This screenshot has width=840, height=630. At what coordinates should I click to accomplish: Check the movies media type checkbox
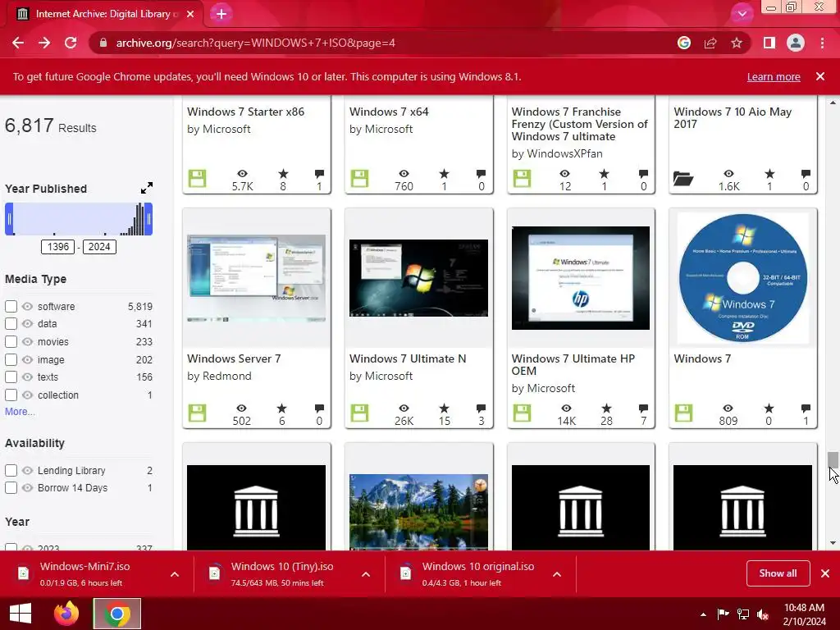pos(11,342)
